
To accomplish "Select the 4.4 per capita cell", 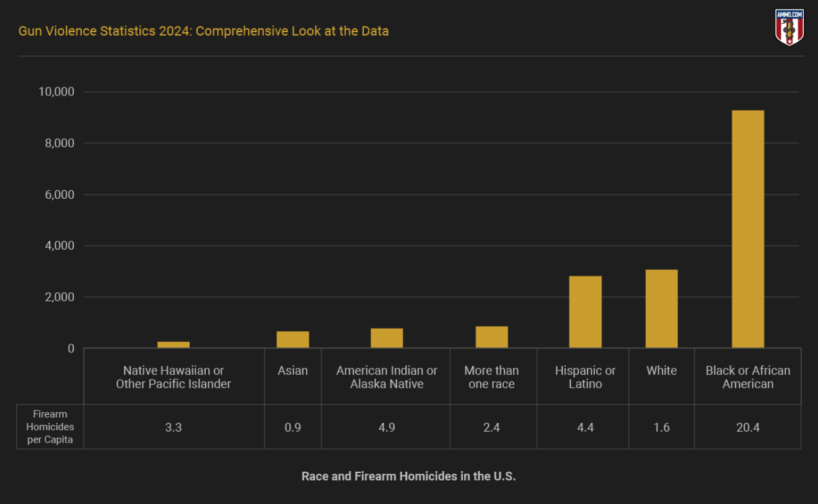I will 585,427.
